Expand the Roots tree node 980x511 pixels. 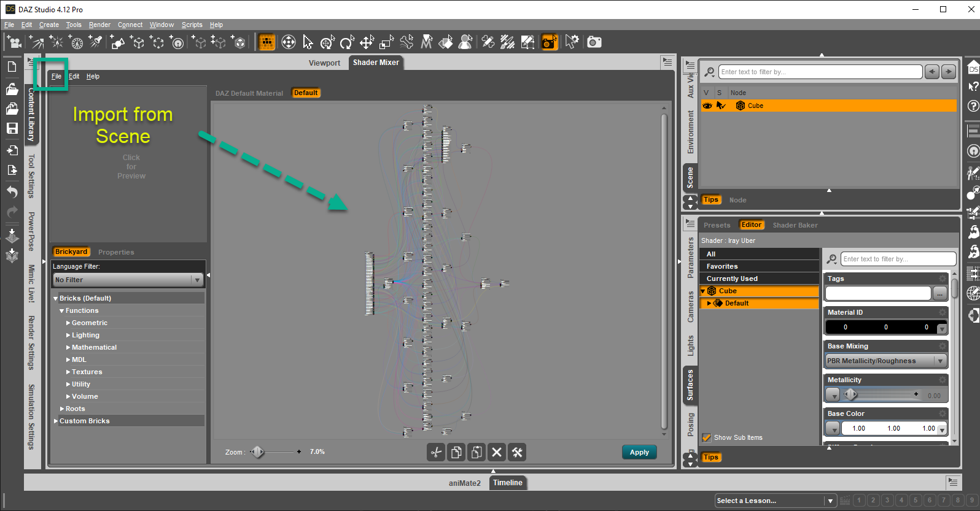pyautogui.click(x=61, y=409)
